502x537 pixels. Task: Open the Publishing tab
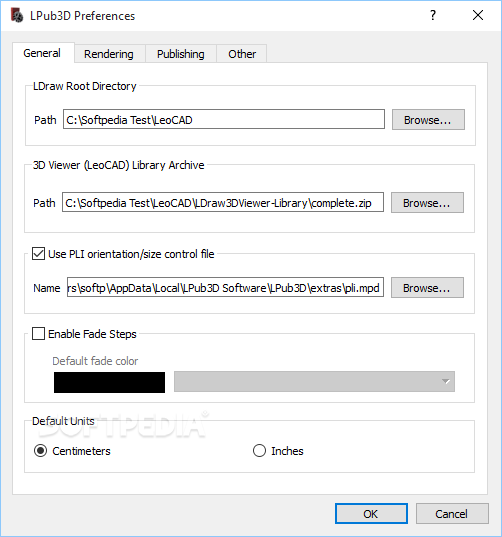(181, 54)
